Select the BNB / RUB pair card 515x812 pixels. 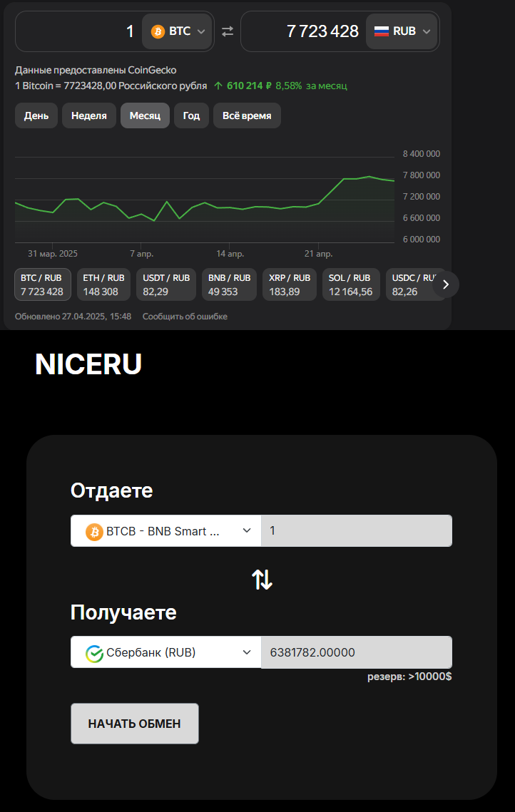pyautogui.click(x=229, y=284)
